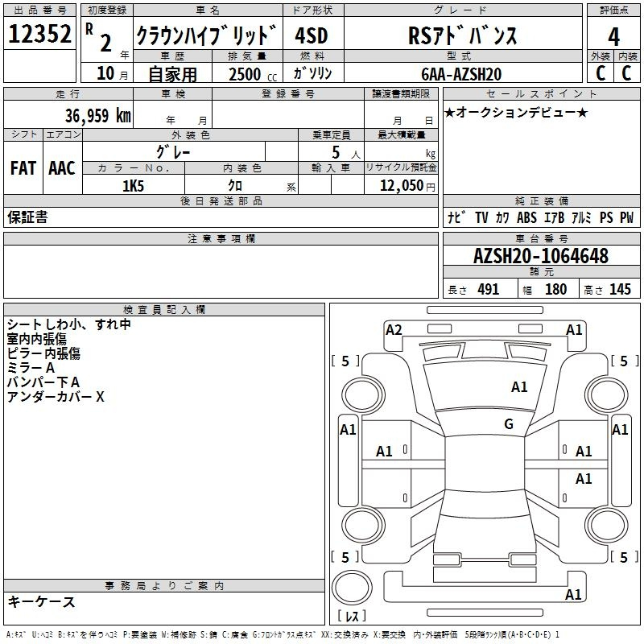This screenshot has width=644, height=644.
Task: Click the 保証書 entry
Action: [27, 217]
